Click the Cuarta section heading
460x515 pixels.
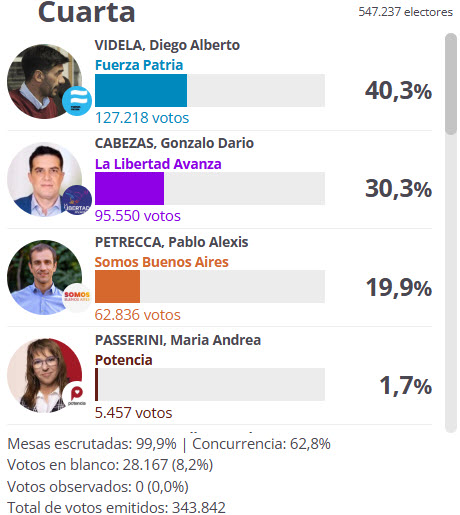(87, 12)
